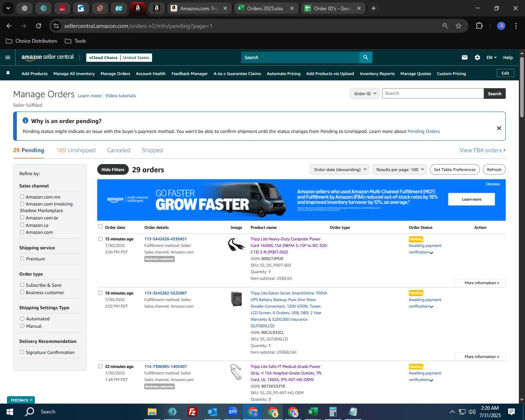Check the Amazon.com Invoicing Shadow Marketplace filter
The width and height of the screenshot is (525, 420).
(x=22, y=204)
